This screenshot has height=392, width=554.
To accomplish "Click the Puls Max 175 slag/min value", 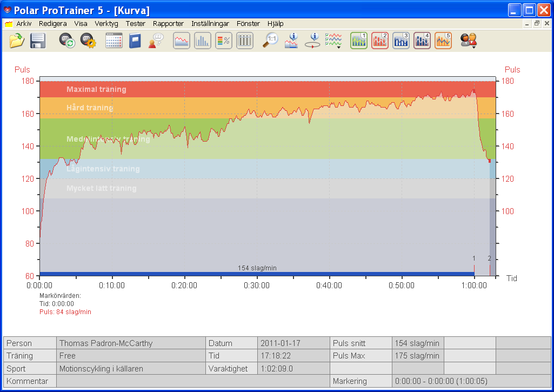I will (418, 356).
